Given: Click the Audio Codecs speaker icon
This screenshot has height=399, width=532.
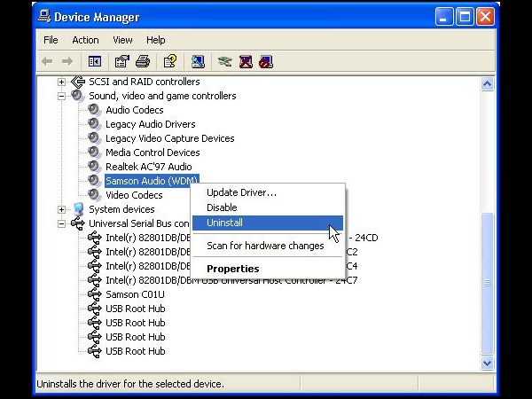Looking at the screenshot, I should click(94, 110).
